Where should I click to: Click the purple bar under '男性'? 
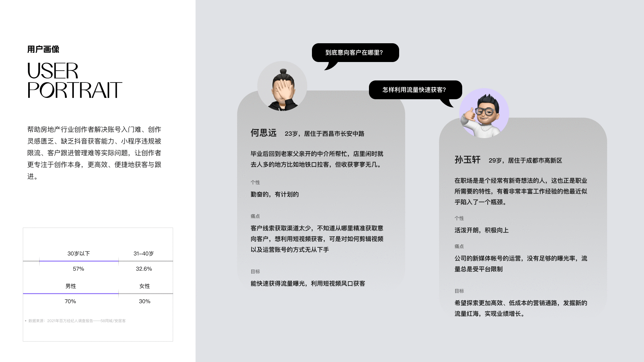point(71,293)
